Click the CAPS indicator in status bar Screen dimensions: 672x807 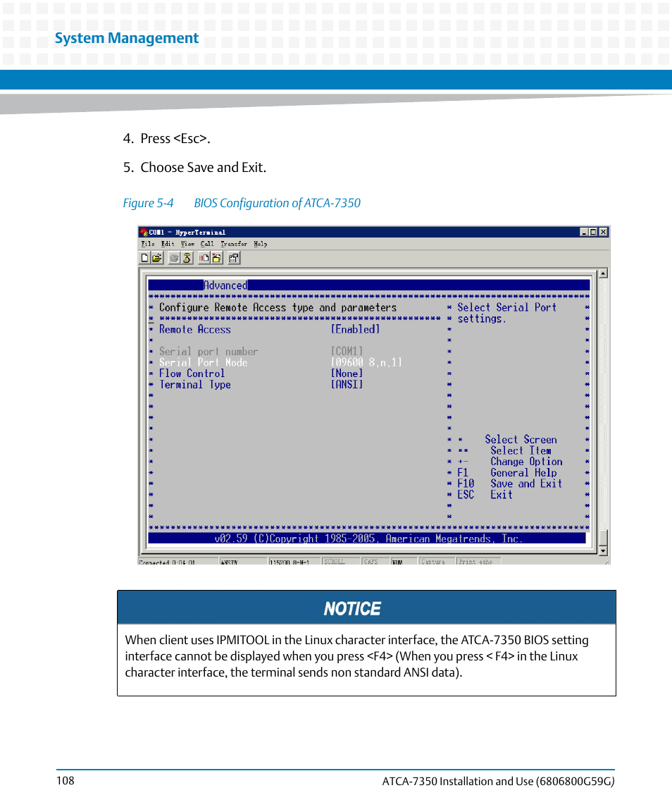[x=375, y=562]
